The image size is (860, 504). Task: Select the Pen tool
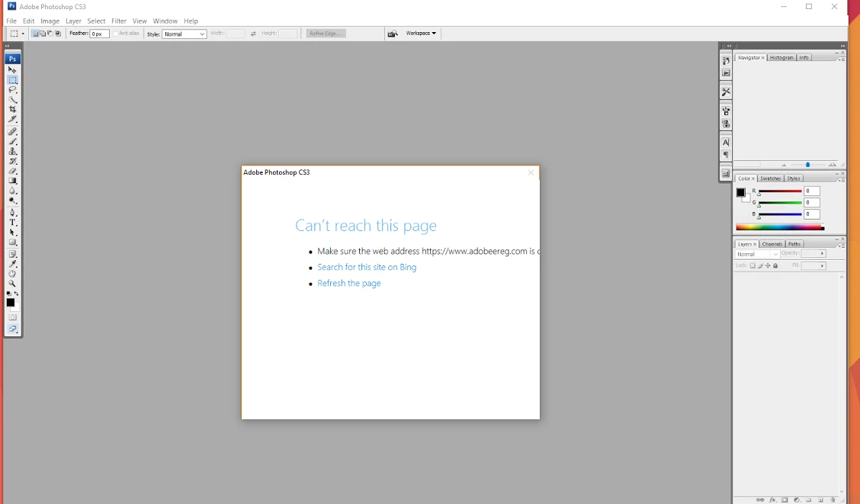(12, 213)
